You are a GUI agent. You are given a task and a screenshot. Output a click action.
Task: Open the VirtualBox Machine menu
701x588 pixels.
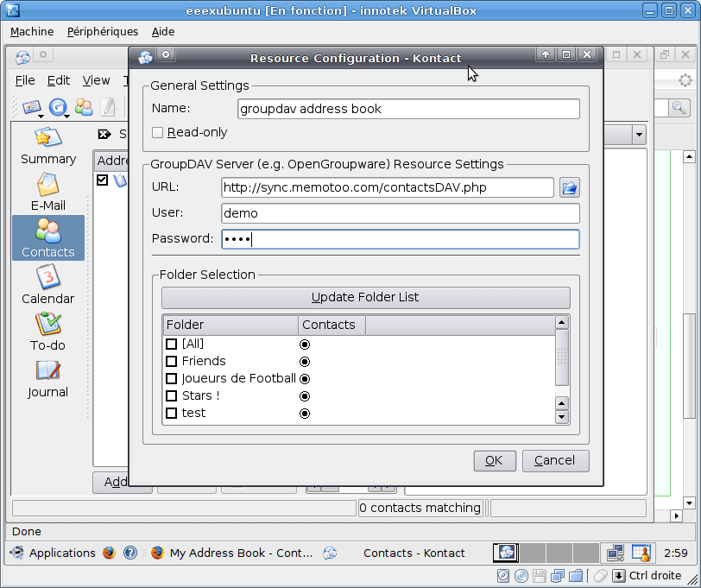pyautogui.click(x=32, y=32)
